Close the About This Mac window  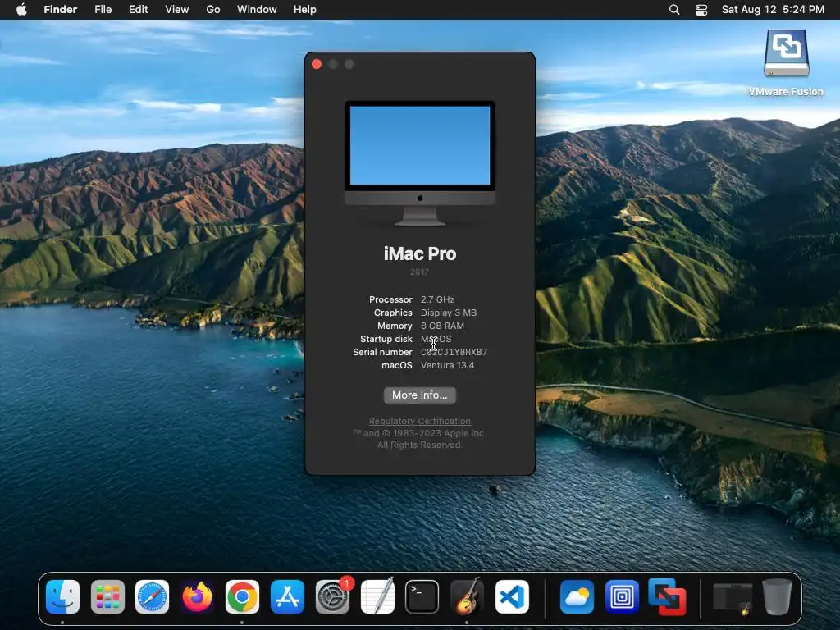[317, 64]
